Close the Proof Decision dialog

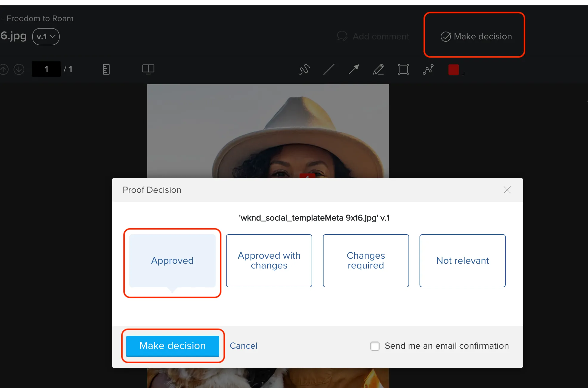click(507, 190)
